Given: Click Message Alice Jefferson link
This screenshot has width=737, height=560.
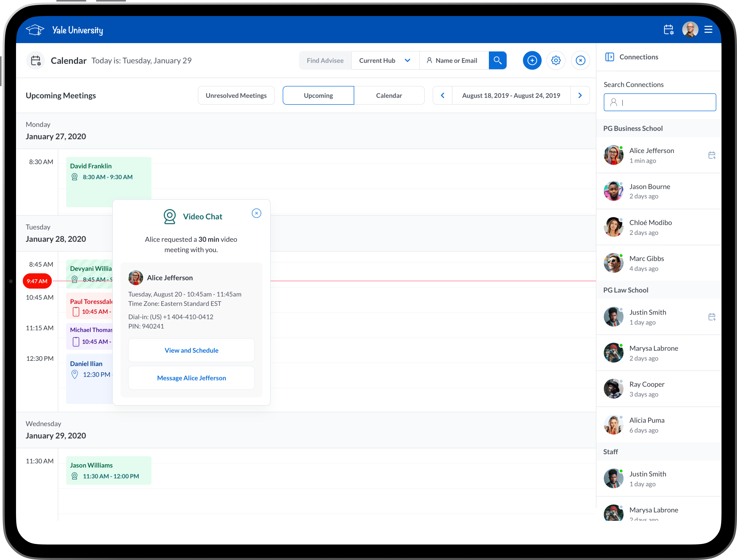Looking at the screenshot, I should coord(191,378).
